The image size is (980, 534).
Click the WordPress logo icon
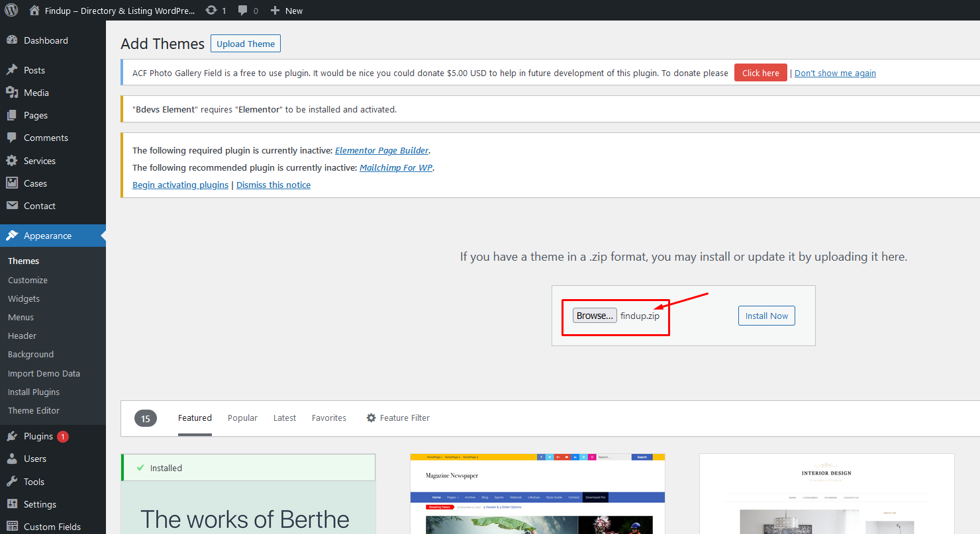point(12,11)
